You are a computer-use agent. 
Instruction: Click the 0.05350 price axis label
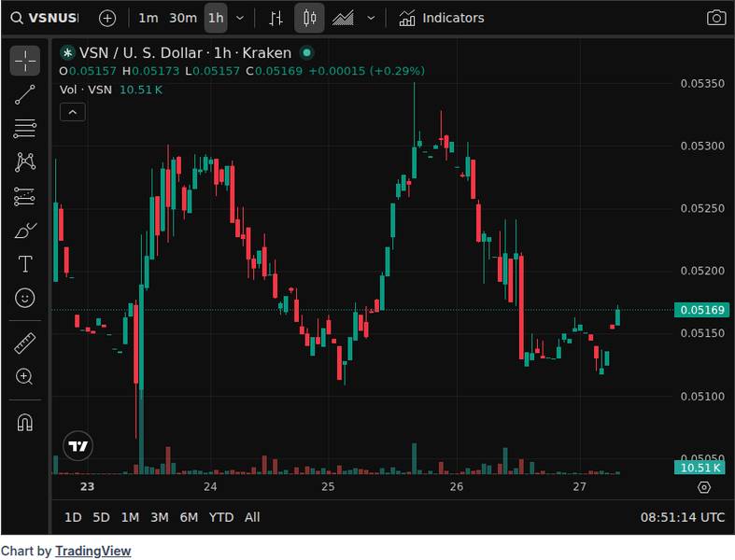point(702,83)
